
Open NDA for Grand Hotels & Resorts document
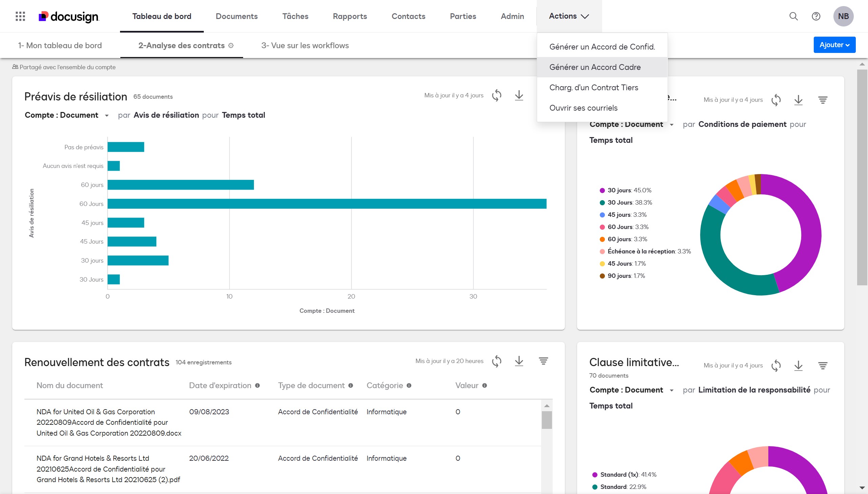coord(108,469)
